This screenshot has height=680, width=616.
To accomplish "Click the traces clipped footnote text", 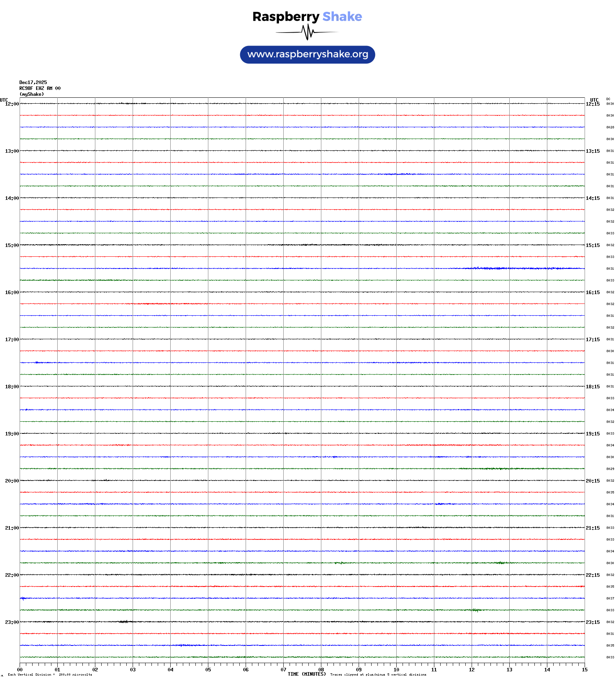I will tap(378, 675).
